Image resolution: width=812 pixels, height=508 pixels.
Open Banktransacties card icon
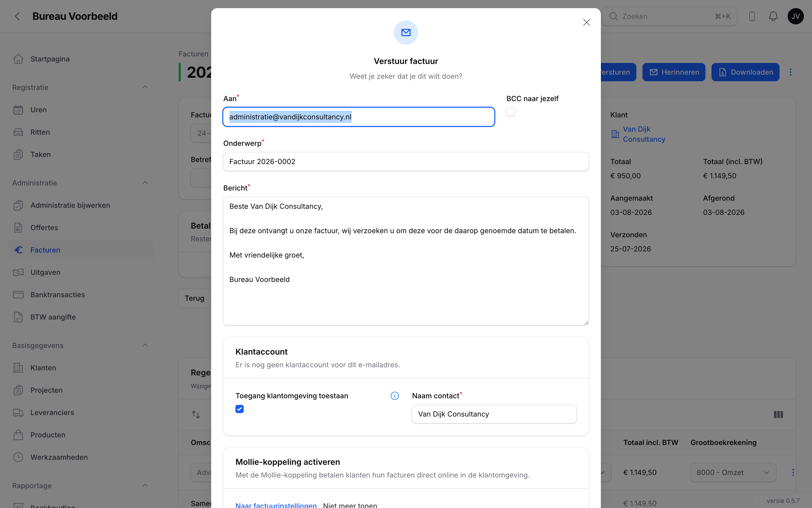click(18, 295)
